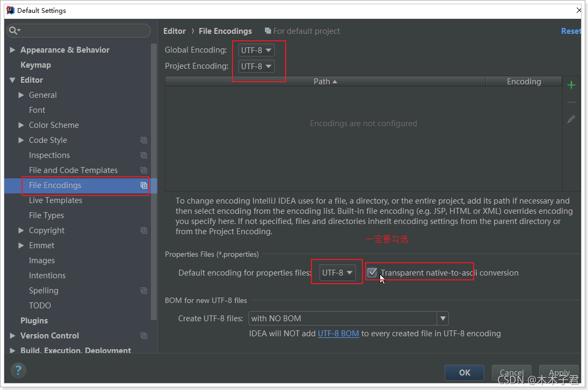
Task: Open the Create UTF-8 files combo box
Action: pyautogui.click(x=349, y=319)
